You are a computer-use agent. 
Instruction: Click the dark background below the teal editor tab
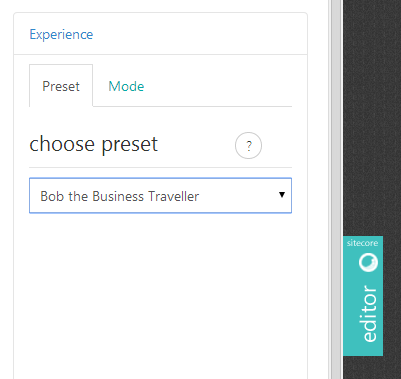[372, 367]
